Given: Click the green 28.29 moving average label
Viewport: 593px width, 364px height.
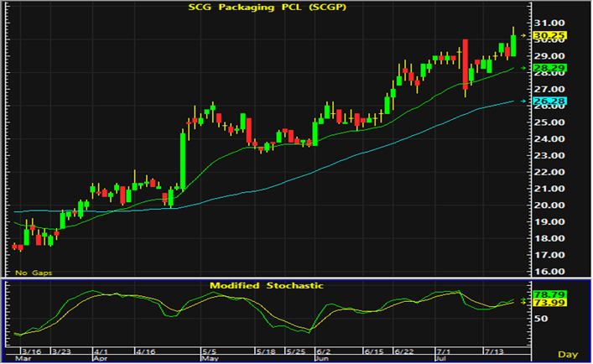Looking at the screenshot, I should point(549,68).
